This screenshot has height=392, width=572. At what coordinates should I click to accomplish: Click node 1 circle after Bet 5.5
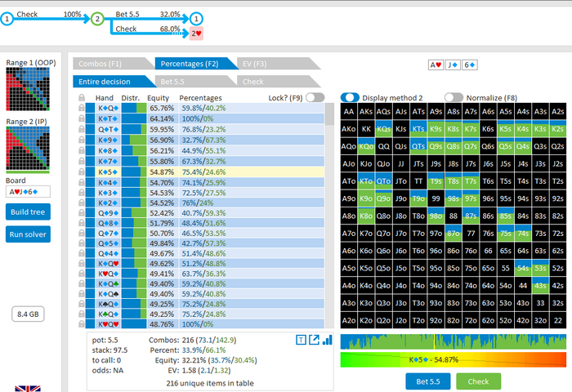tap(196, 19)
